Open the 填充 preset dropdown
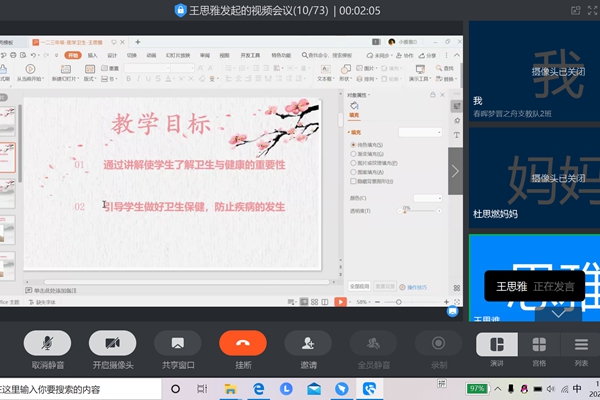This screenshot has height=400, width=600. (420, 132)
